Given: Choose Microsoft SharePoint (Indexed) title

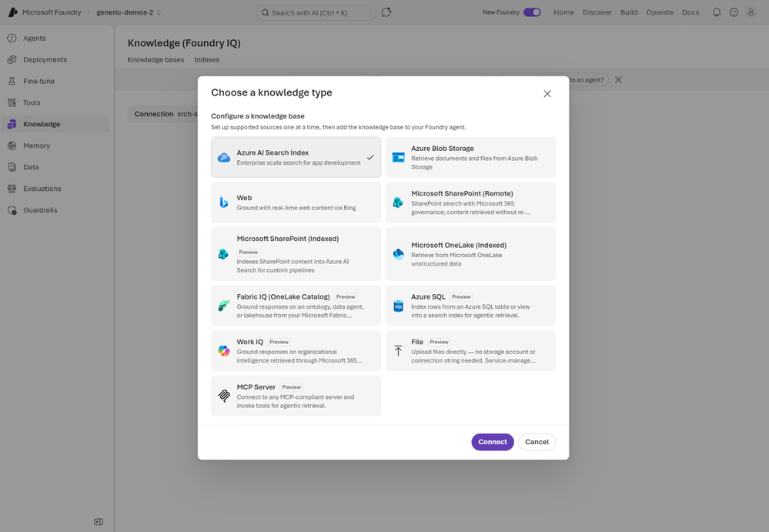Looking at the screenshot, I should (288, 239).
